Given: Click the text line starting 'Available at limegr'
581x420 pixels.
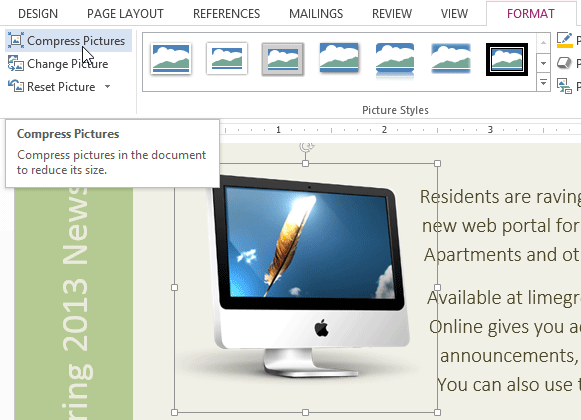Looking at the screenshot, I should 504,298.
